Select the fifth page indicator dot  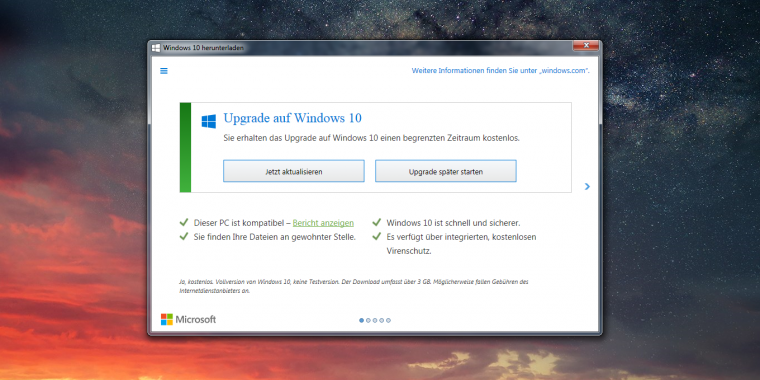pos(389,320)
